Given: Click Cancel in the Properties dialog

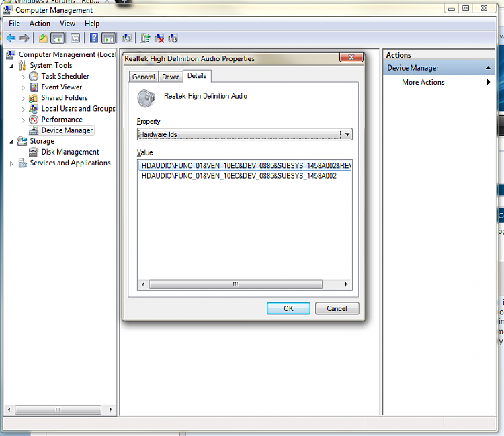Looking at the screenshot, I should tap(337, 308).
